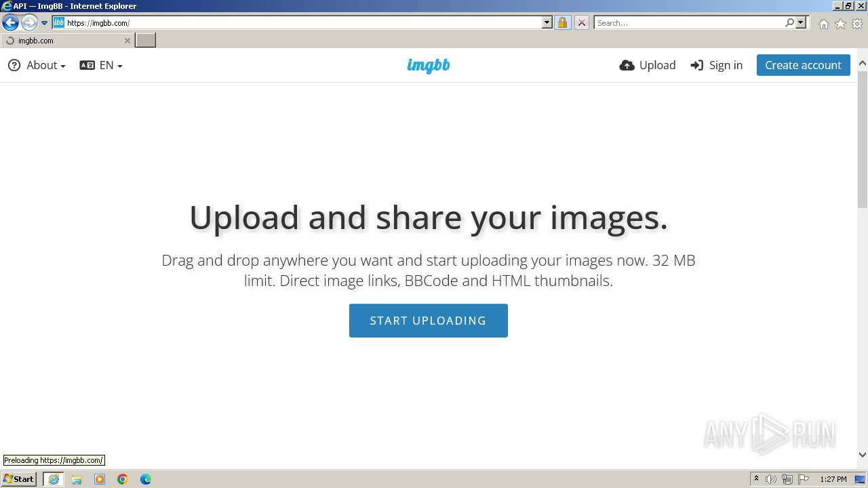Open the Tools gear icon

[857, 24]
